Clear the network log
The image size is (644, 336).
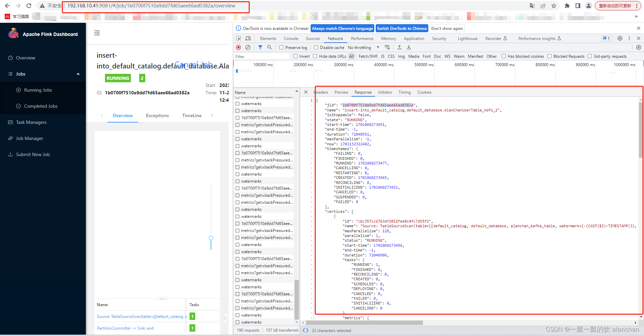click(248, 47)
